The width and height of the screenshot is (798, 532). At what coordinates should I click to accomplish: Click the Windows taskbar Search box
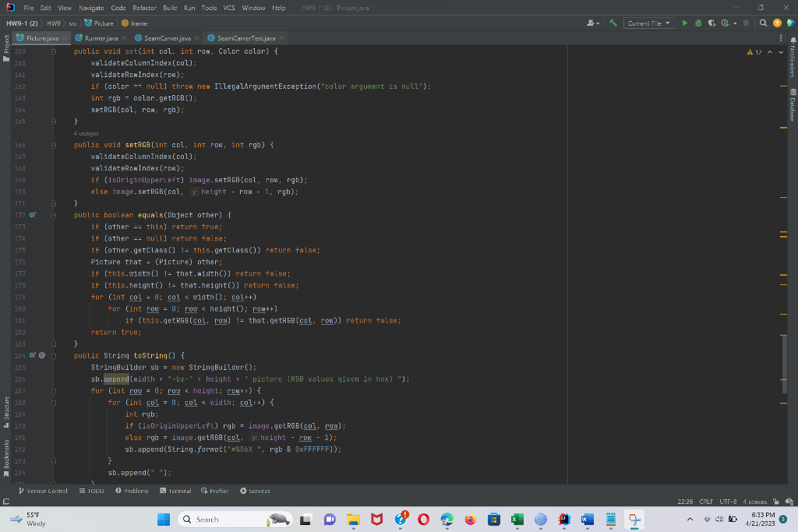coord(235,520)
